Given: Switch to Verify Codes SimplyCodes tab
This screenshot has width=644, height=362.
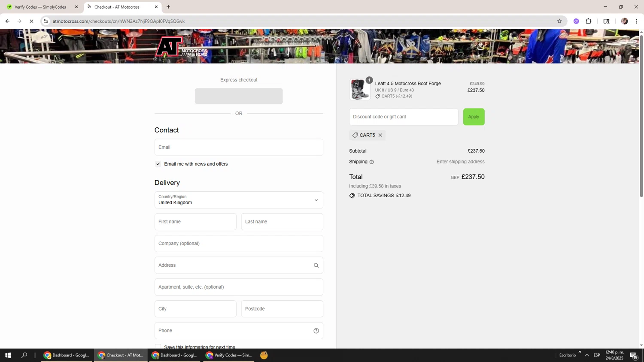Looking at the screenshot, I should (41, 7).
